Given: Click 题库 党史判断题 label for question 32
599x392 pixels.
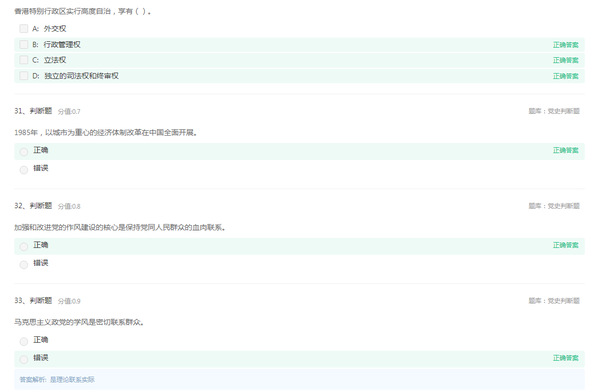Looking at the screenshot, I should tap(554, 206).
